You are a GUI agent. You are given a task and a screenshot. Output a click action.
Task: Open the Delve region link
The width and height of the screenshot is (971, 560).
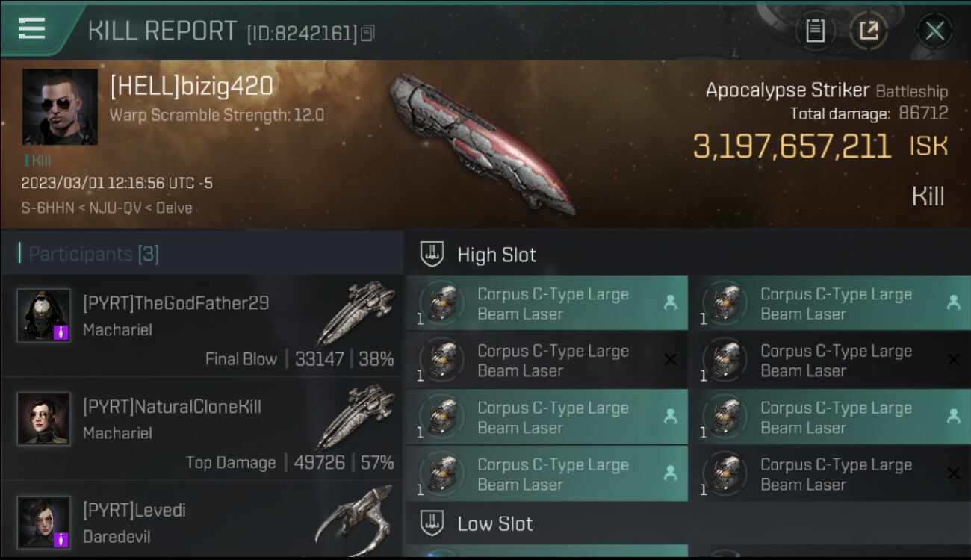coord(174,208)
